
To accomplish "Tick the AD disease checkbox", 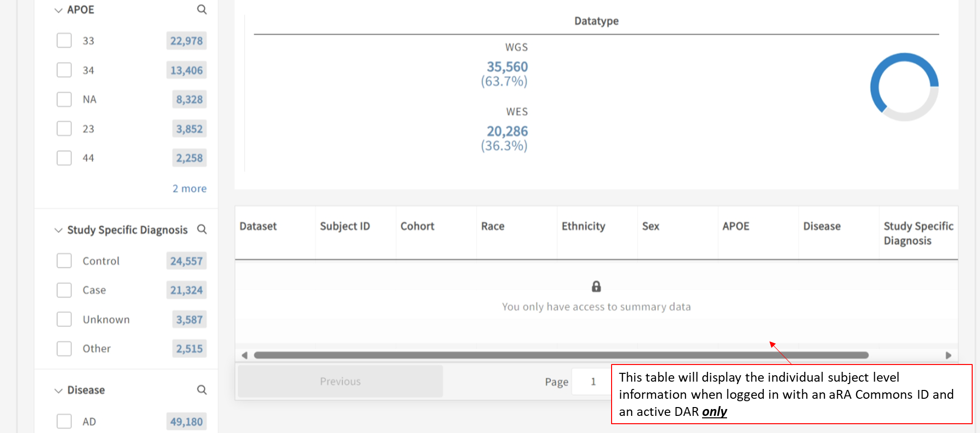I will (64, 421).
